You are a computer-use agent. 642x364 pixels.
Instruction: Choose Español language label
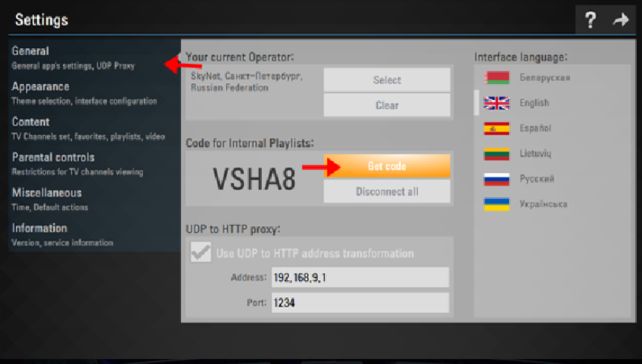pyautogui.click(x=535, y=128)
